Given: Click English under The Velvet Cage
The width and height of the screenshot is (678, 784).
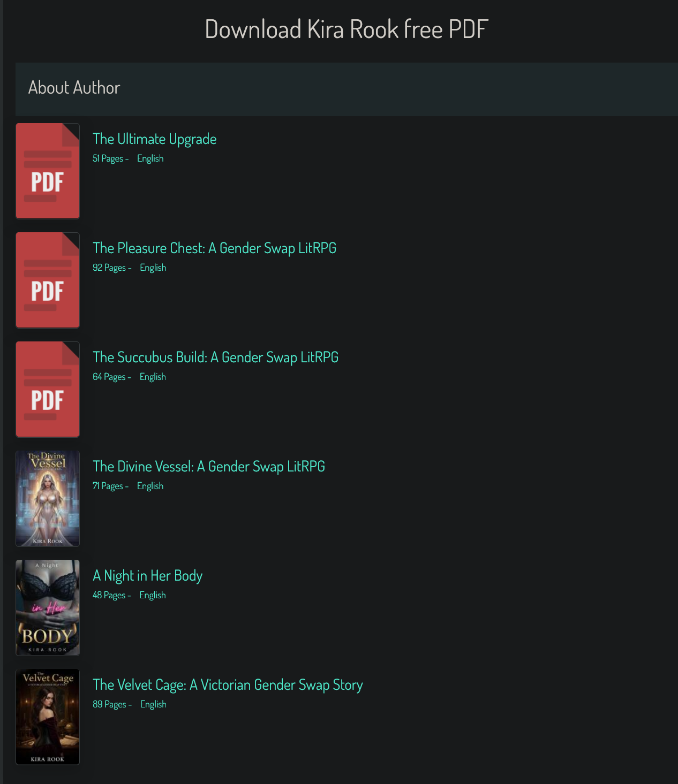Looking at the screenshot, I should coord(153,704).
